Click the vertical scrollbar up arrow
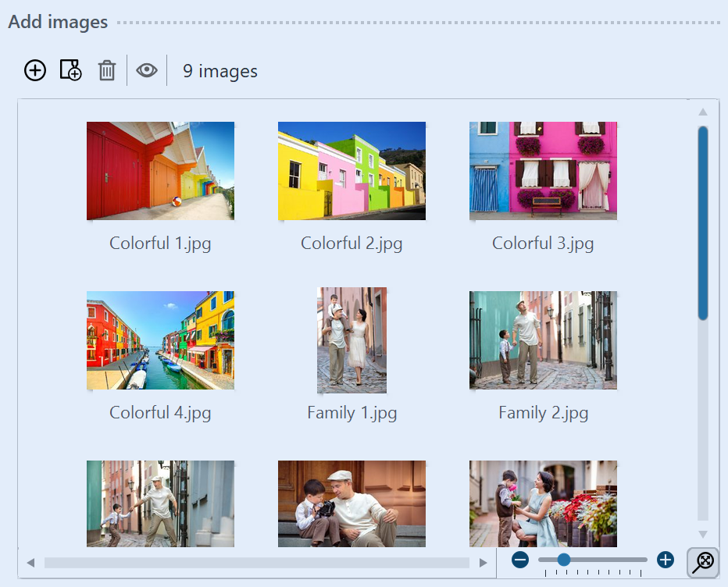The height and width of the screenshot is (587, 728). 703,112
